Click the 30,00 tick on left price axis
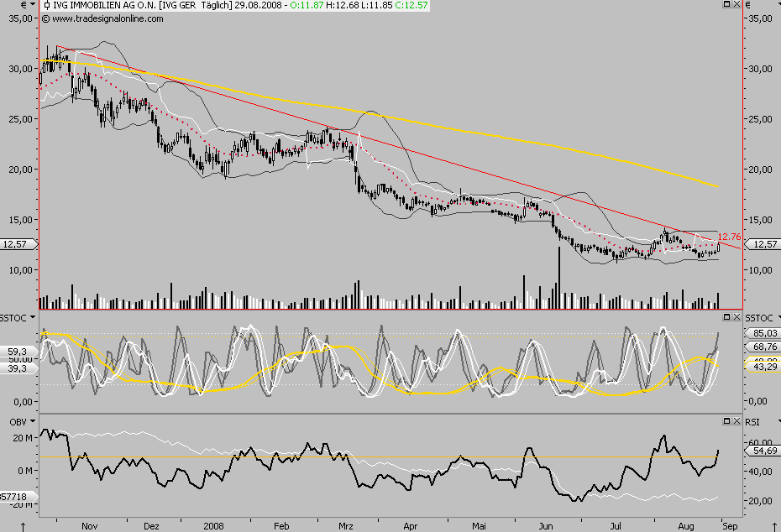The width and height of the screenshot is (781, 532). pyautogui.click(x=20, y=69)
